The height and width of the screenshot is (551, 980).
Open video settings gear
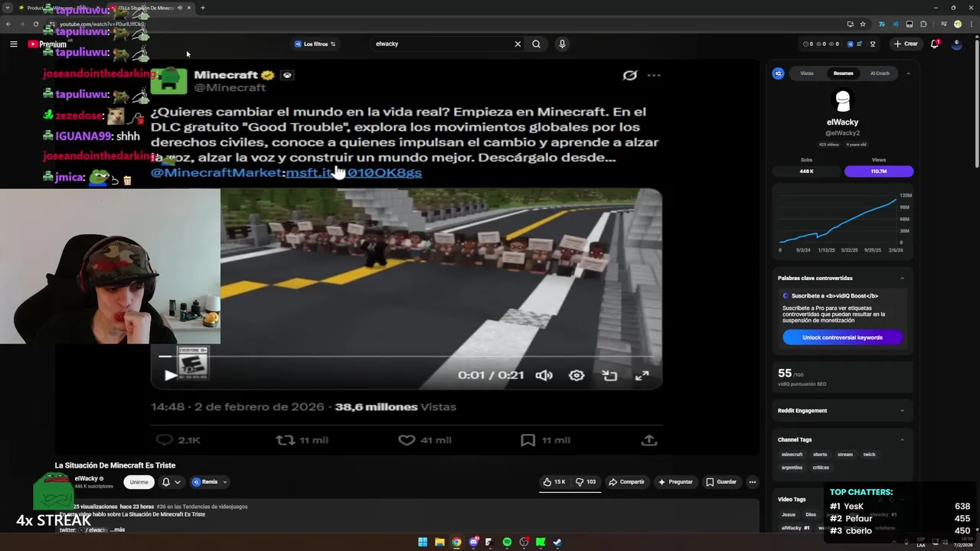click(x=577, y=376)
